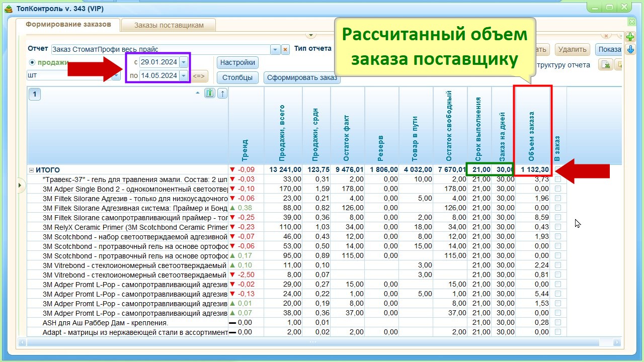Switch to Заказы поставщикам tab
Screen dimensions: 644x362
(169, 25)
